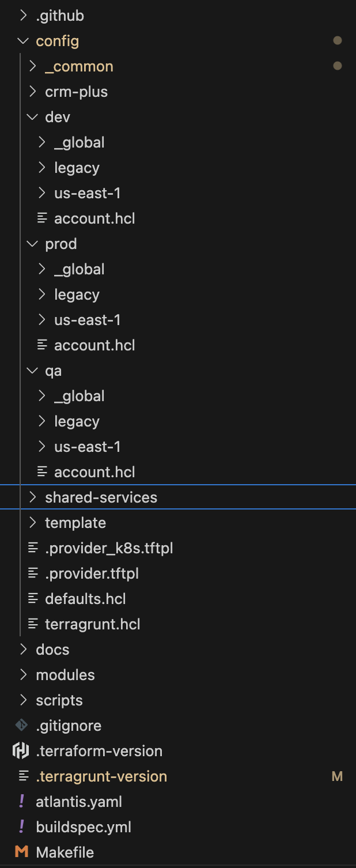This screenshot has height=868, width=356.
Task: Click the M status badge on .terragrunt-version
Action: click(x=338, y=776)
